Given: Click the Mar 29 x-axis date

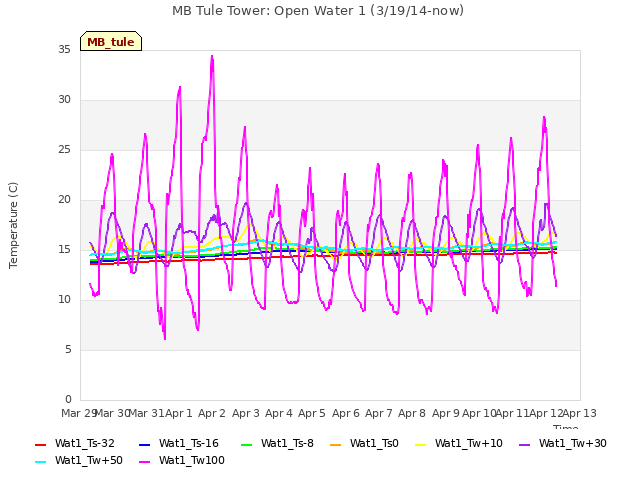Looking at the screenshot, I should click(x=78, y=413).
